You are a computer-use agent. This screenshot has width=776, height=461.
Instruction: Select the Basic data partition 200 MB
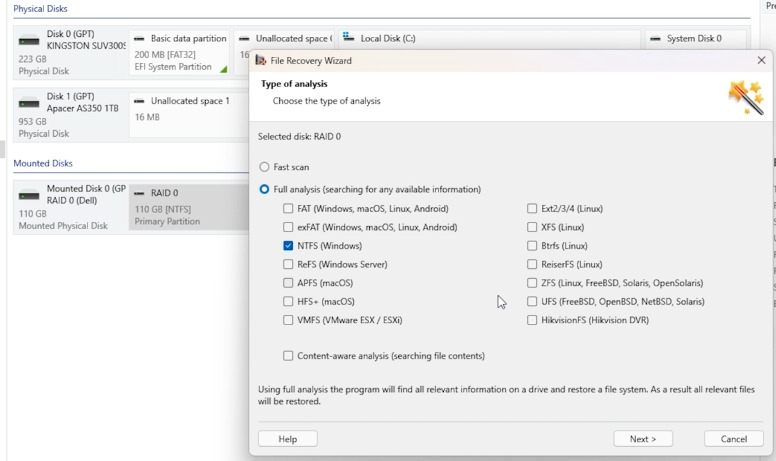(x=180, y=52)
